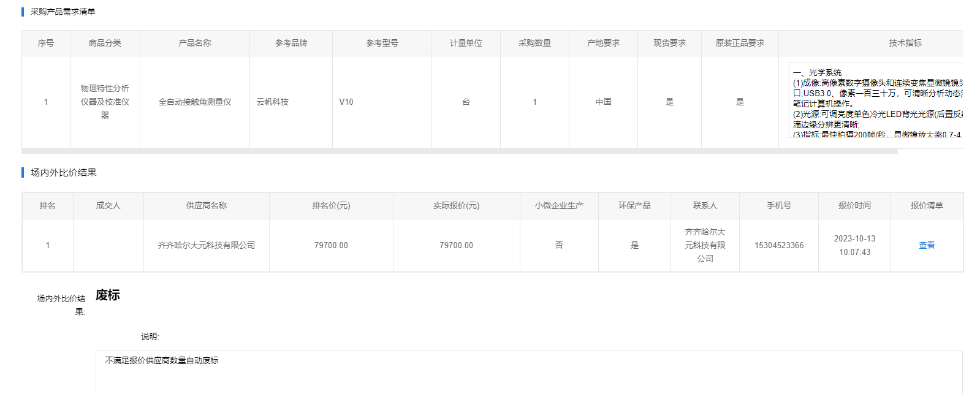Click the horizontal scrollbar below the product table
Viewport: 980px width, 394px height.
pyautogui.click(x=459, y=151)
